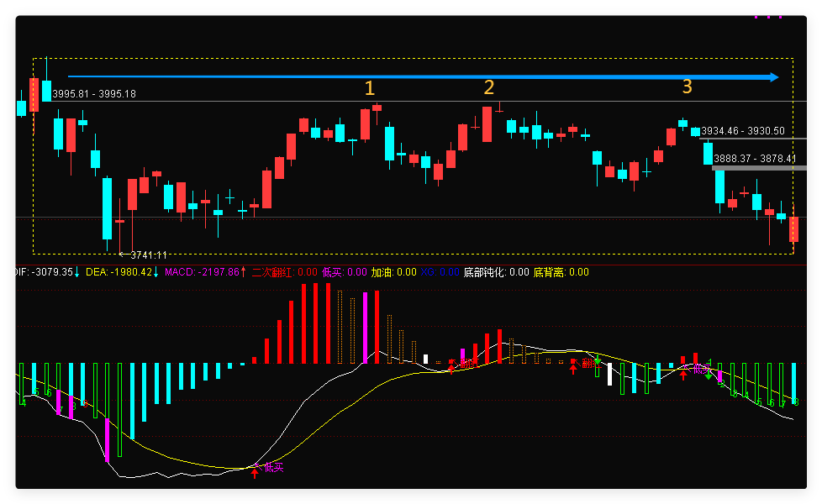The width and height of the screenshot is (822, 504).
Task: Click the 3888.37 - 3878.41 price label
Action: 755,159
